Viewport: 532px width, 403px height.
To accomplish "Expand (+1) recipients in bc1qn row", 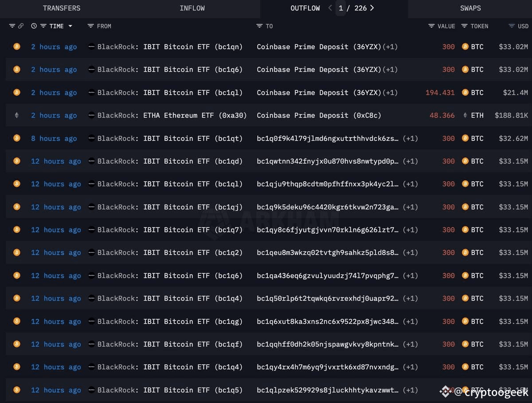I will coord(390,46).
